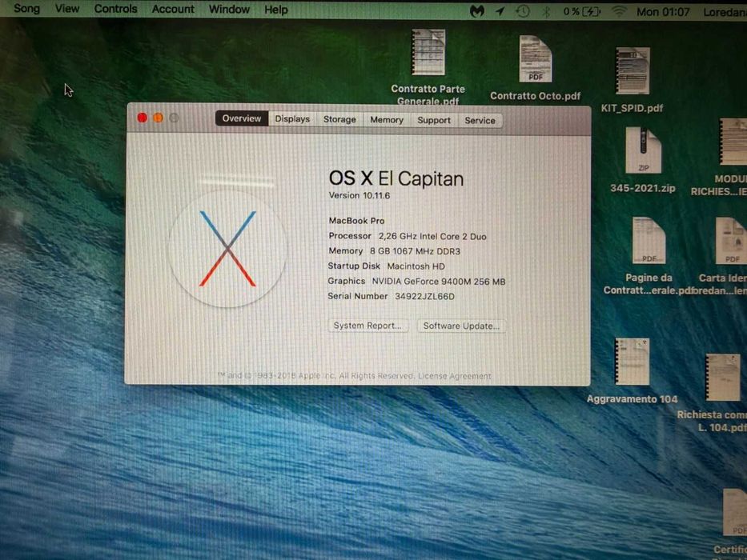The width and height of the screenshot is (747, 560).
Task: Click the Malwarebytes menu bar icon
Action: click(x=477, y=11)
